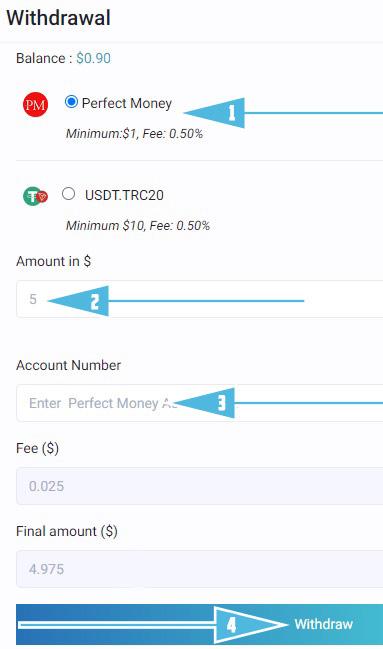
Task: Click the Perfect Money option label
Action: pos(127,103)
